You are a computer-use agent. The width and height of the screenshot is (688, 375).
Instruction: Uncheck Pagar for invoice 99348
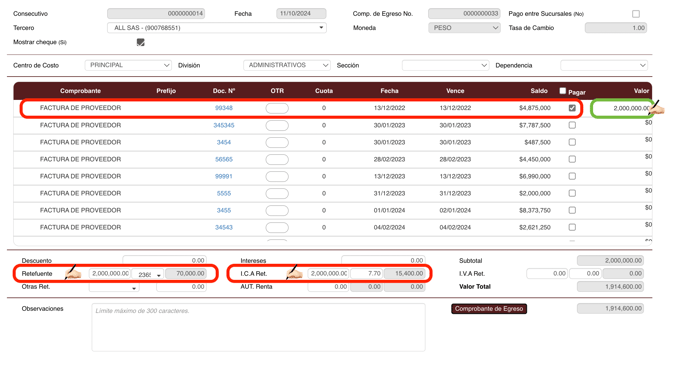coord(572,108)
